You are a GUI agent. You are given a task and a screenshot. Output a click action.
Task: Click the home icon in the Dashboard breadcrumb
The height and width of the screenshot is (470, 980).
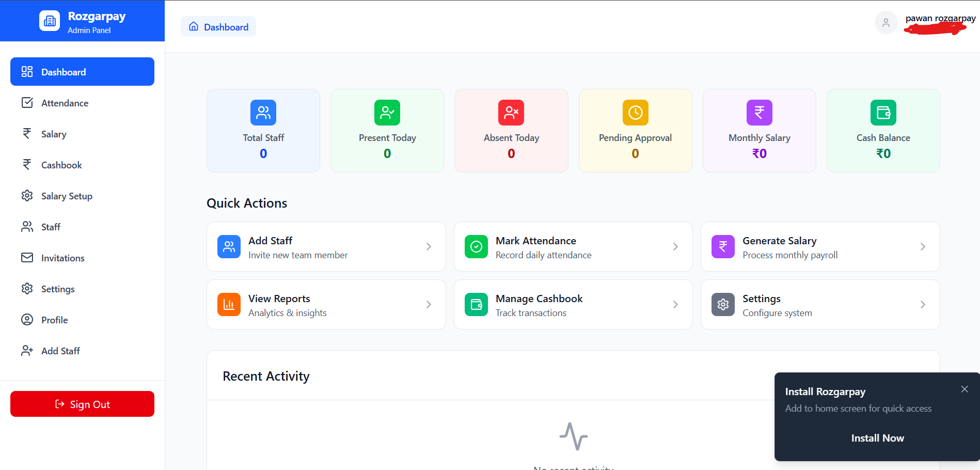(x=194, y=26)
